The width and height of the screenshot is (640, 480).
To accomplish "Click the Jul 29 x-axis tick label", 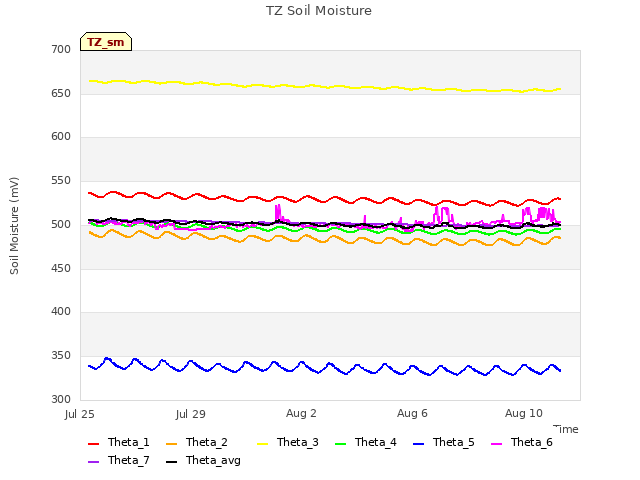I will [x=191, y=414].
